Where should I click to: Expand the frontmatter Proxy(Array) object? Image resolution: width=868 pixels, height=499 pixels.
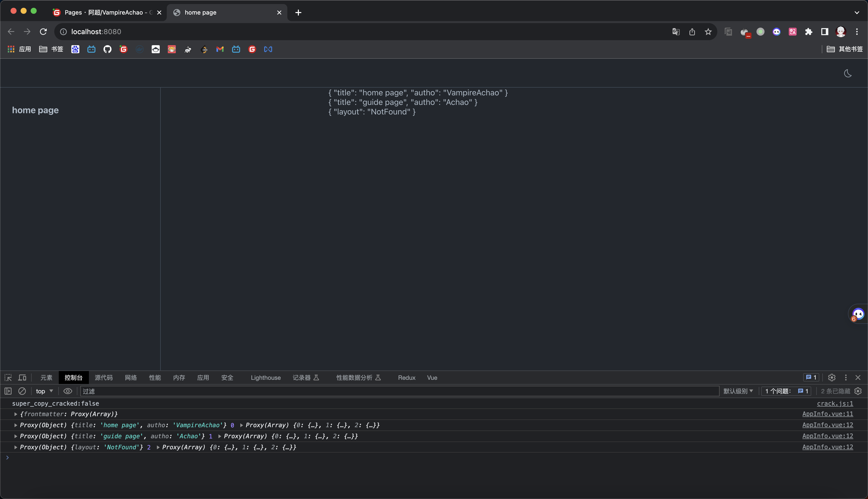click(x=16, y=414)
